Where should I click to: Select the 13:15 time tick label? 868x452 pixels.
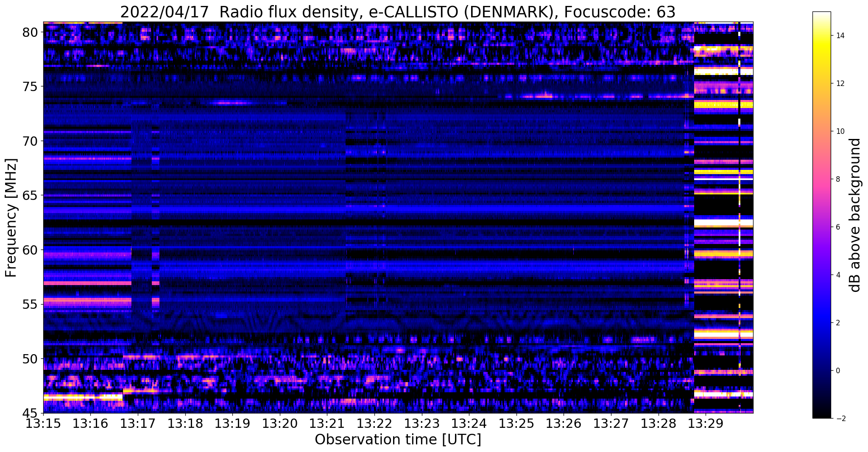click(x=43, y=424)
